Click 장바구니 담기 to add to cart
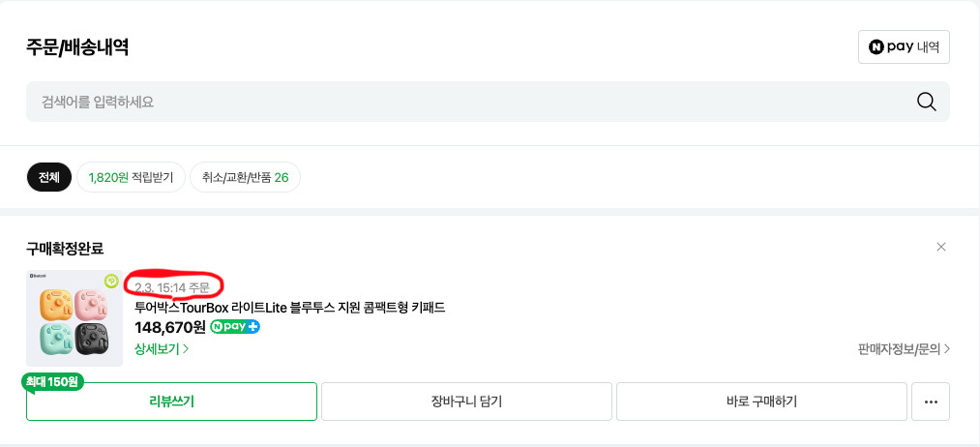The width and height of the screenshot is (980, 447). (x=466, y=402)
